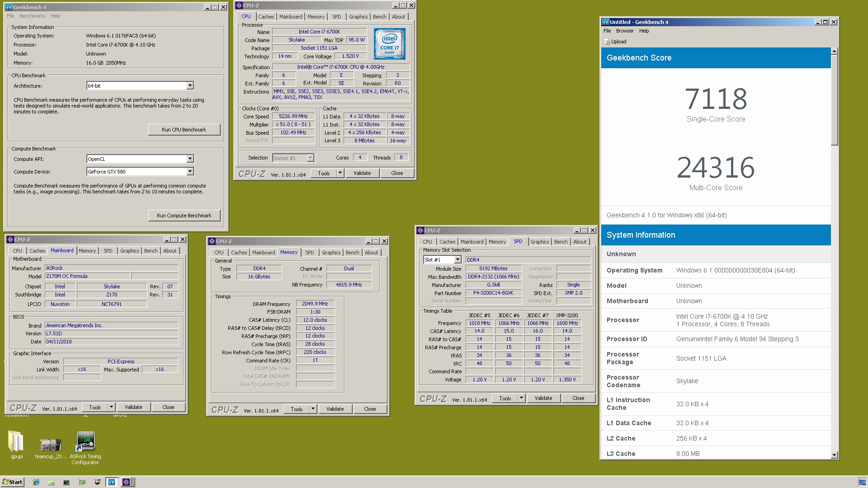Switch to the CPU-Z taskbar button group
868x488 pixels.
click(x=127, y=482)
